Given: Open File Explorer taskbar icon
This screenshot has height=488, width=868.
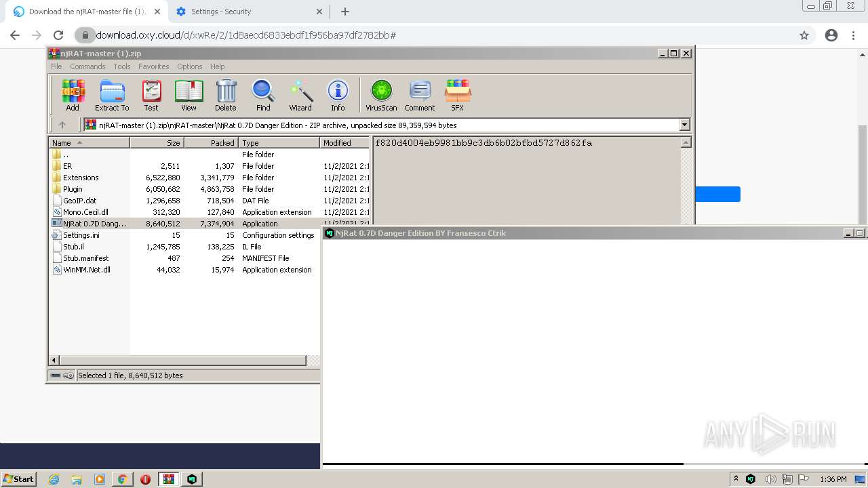Looking at the screenshot, I should point(77,479).
